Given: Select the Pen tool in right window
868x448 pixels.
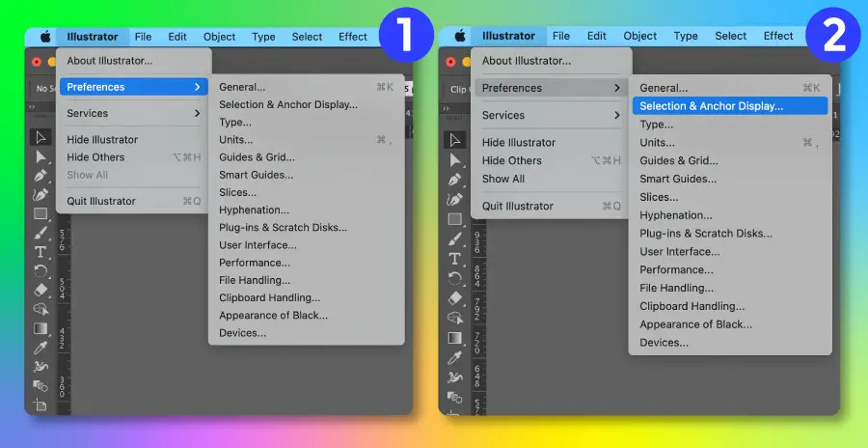Looking at the screenshot, I should click(x=455, y=181).
